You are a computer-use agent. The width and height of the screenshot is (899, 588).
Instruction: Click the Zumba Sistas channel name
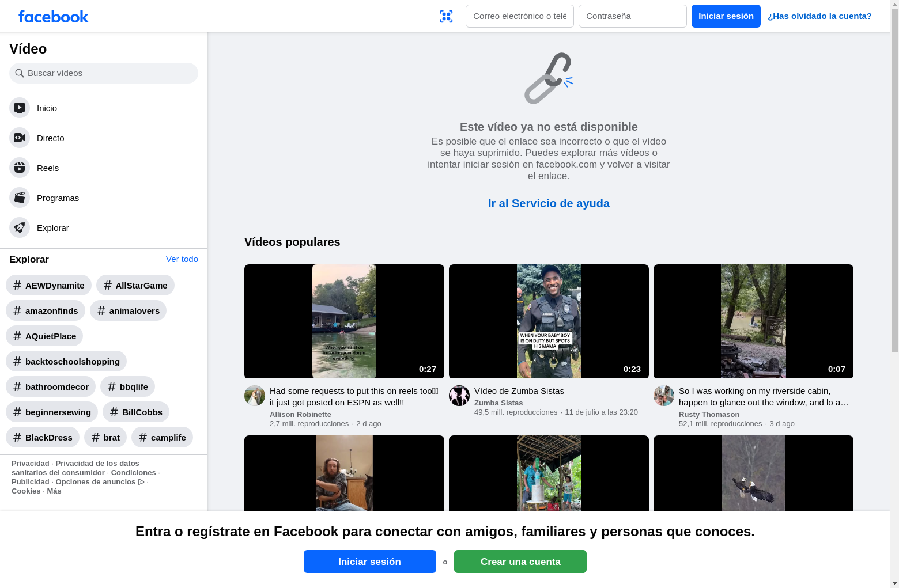point(498,403)
